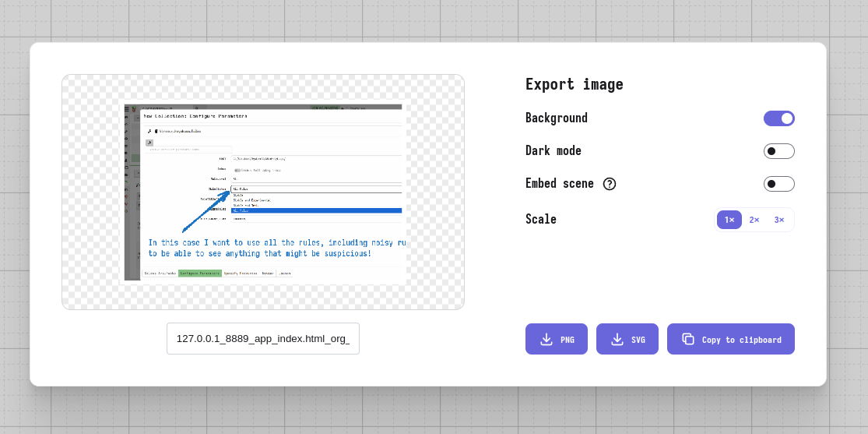The image size is (868, 434).
Task: Click the Embed scene help question-mark icon
Action: tap(610, 183)
